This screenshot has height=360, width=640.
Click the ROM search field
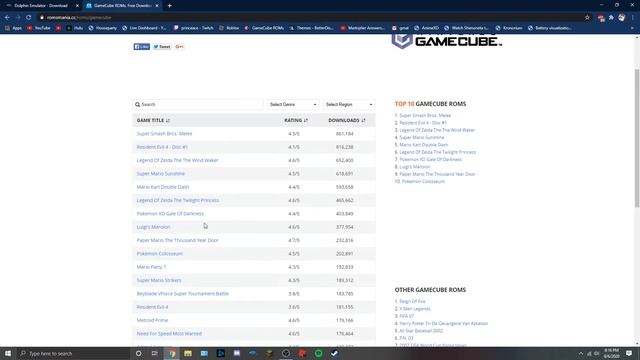point(198,104)
